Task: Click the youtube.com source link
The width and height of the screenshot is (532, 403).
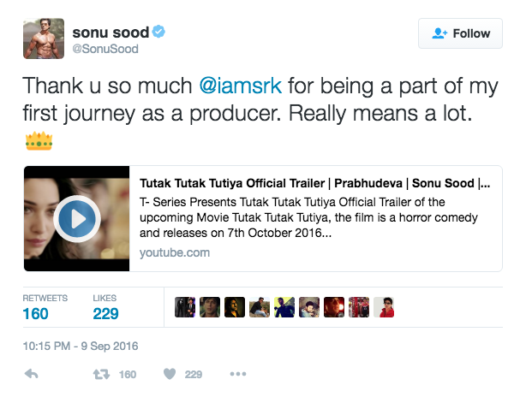Action: (174, 252)
